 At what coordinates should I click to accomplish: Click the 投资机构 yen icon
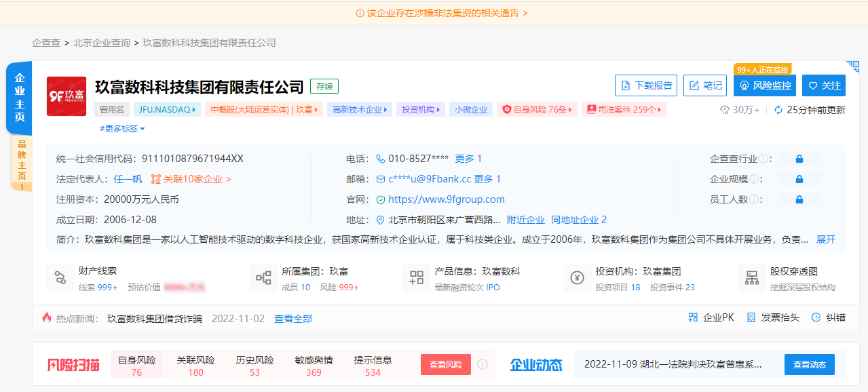click(x=578, y=278)
